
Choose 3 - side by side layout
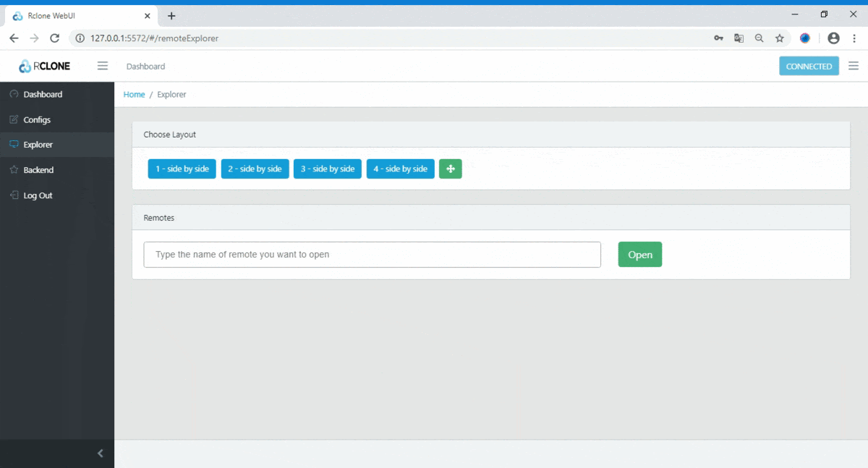click(328, 169)
